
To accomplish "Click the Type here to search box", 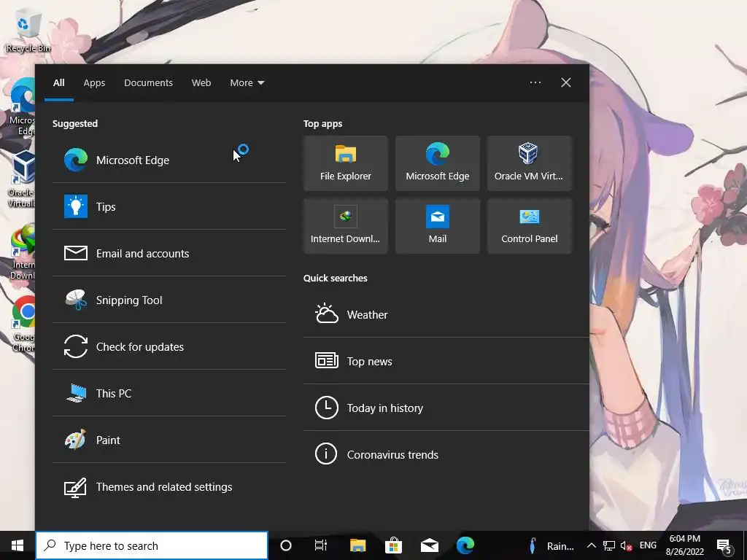I will (x=152, y=545).
